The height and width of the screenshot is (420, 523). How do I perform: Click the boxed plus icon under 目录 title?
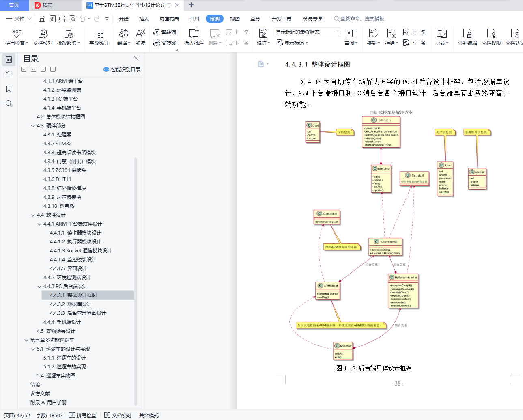(x=43, y=69)
